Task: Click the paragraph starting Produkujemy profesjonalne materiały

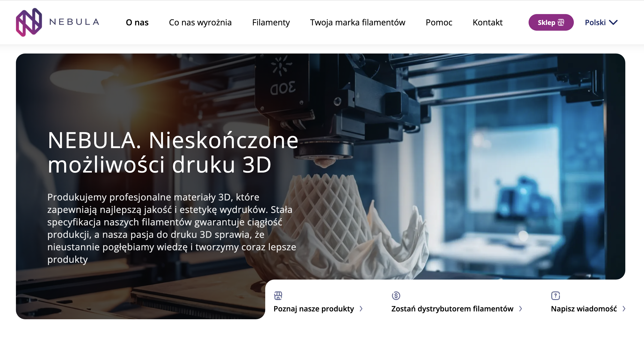Action: pyautogui.click(x=172, y=228)
